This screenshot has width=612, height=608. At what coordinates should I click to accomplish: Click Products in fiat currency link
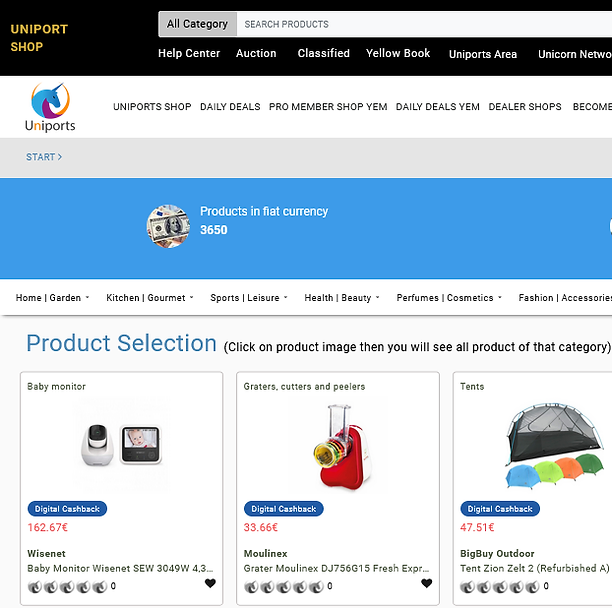click(264, 211)
